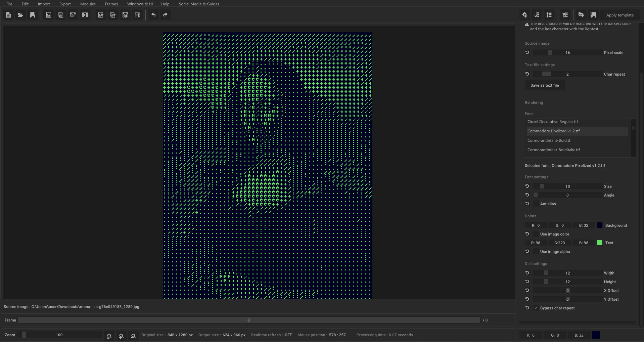Enable Antialias for the font
This screenshot has width=644, height=342.
(x=536, y=204)
